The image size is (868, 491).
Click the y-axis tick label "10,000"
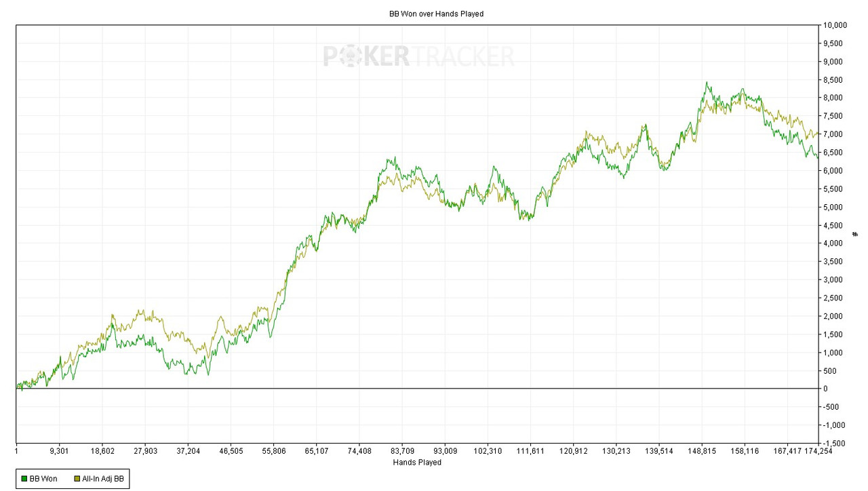click(x=835, y=25)
